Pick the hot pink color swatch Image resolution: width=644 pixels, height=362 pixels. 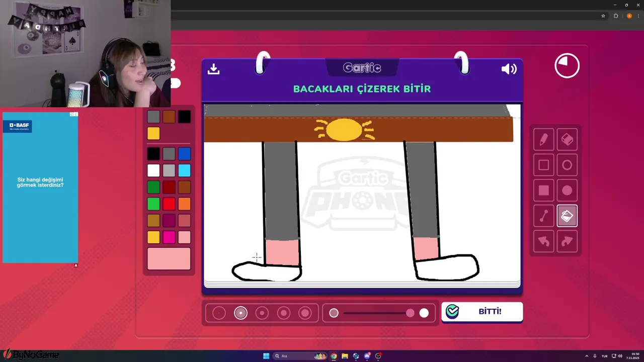tap(169, 237)
